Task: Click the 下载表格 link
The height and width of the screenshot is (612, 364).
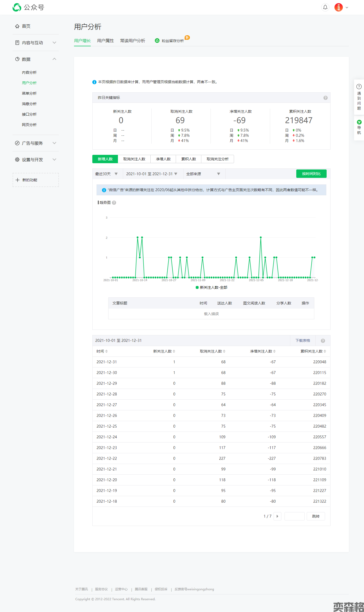Action: tap(303, 341)
